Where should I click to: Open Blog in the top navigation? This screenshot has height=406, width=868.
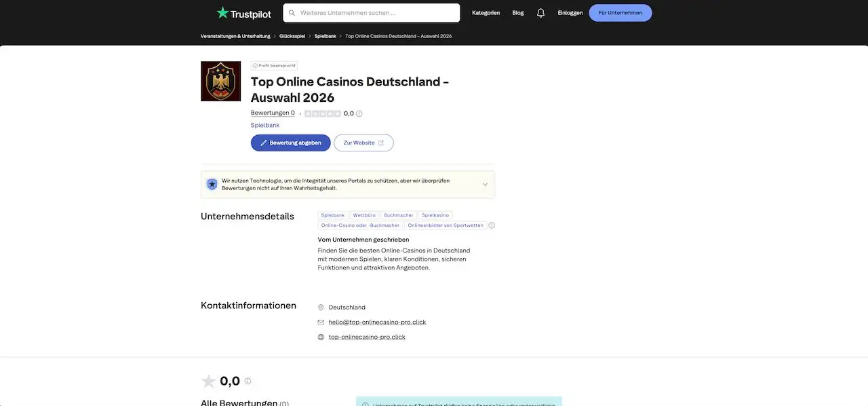(x=518, y=13)
